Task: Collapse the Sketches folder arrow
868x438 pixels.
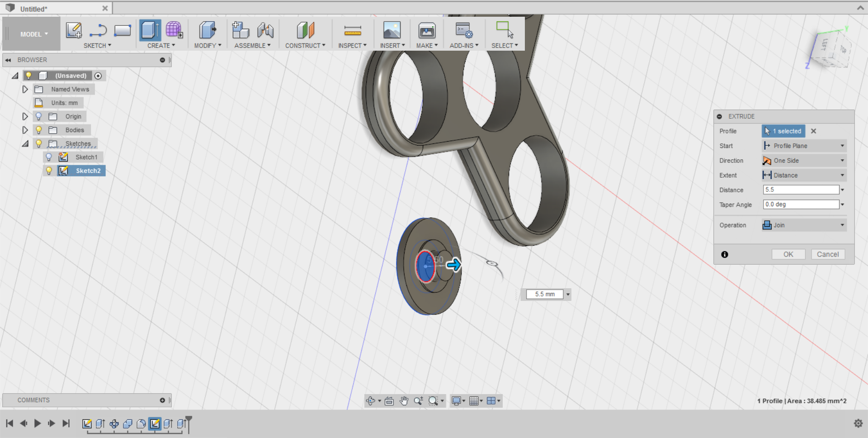Action: pyautogui.click(x=25, y=143)
